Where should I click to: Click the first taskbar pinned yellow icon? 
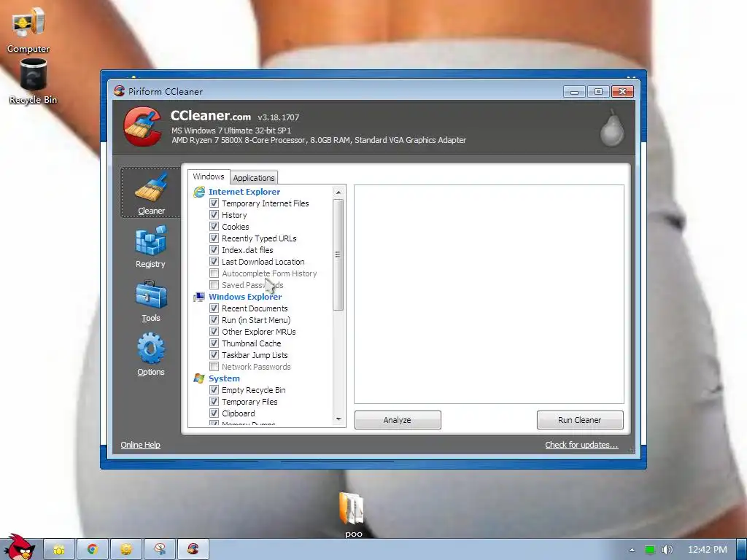coord(59,550)
